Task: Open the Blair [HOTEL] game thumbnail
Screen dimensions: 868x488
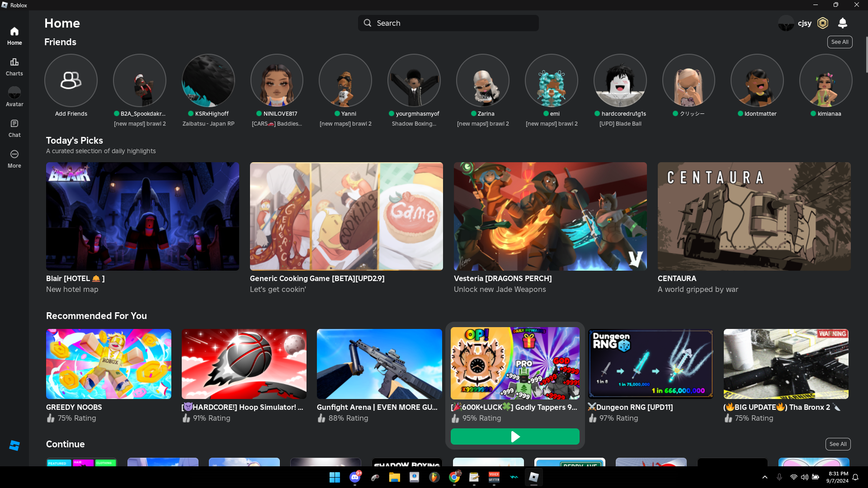Action: (x=142, y=216)
